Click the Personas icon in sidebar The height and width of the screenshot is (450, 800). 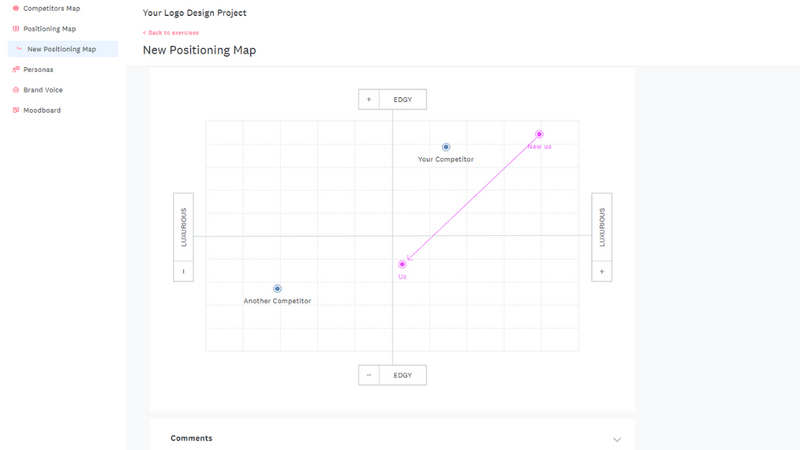(15, 70)
